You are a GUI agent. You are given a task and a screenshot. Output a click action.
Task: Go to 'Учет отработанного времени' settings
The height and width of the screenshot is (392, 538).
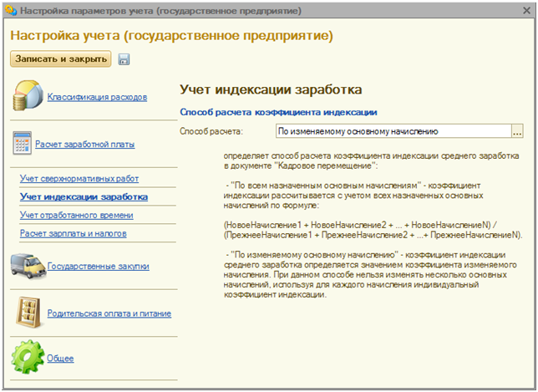76,216
